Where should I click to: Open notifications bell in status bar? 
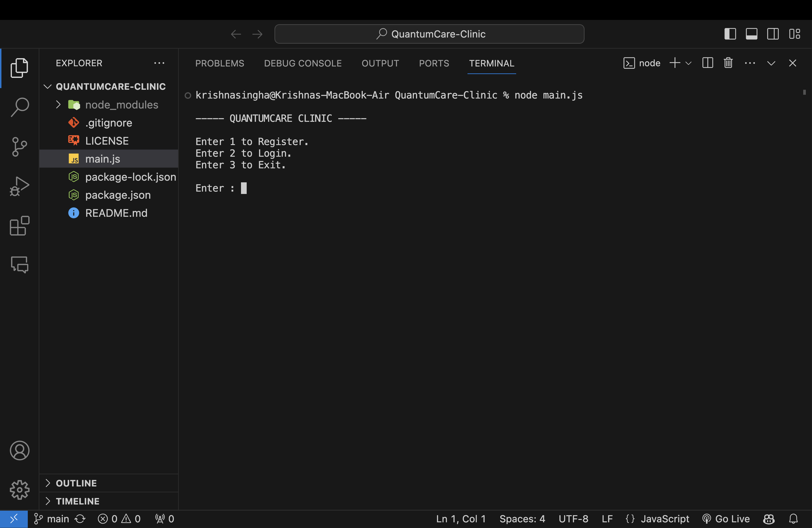(x=793, y=519)
